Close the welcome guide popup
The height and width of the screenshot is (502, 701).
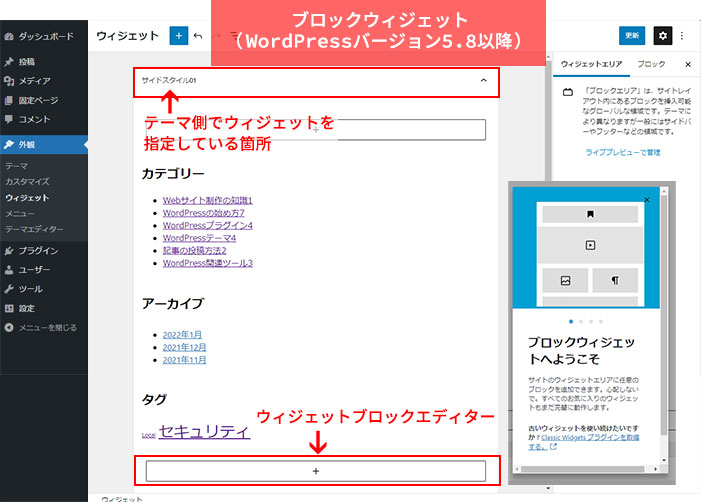tap(646, 200)
